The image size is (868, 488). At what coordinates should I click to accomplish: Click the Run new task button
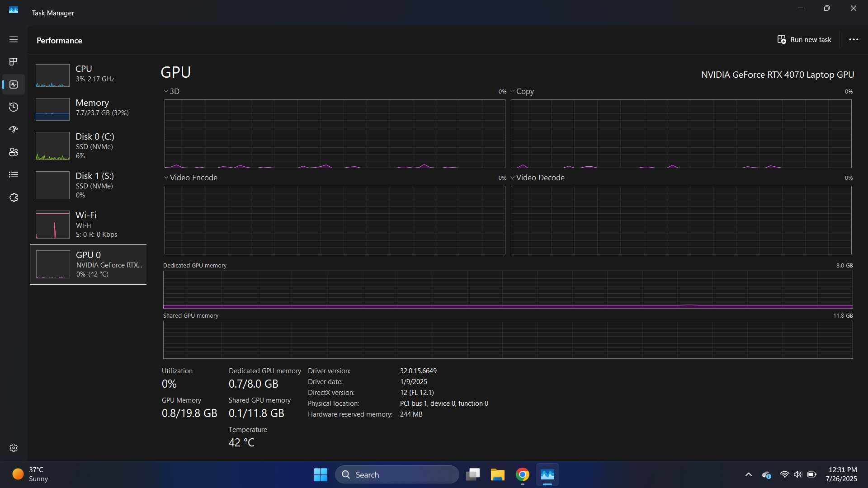[804, 40]
